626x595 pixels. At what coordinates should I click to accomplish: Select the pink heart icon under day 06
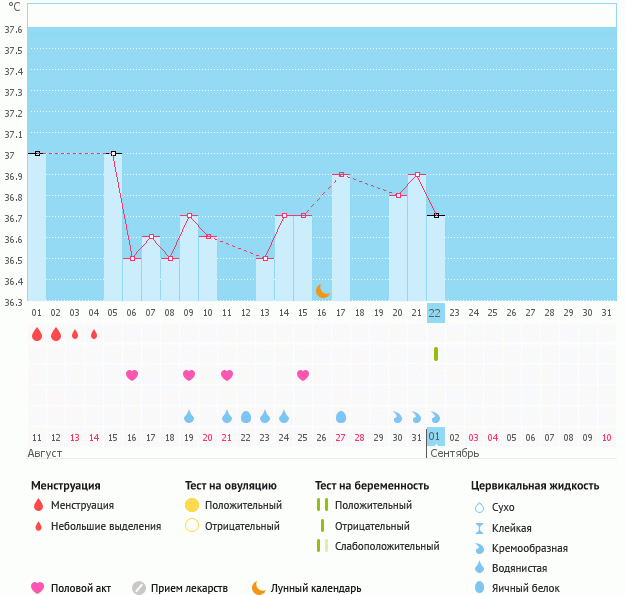click(132, 375)
